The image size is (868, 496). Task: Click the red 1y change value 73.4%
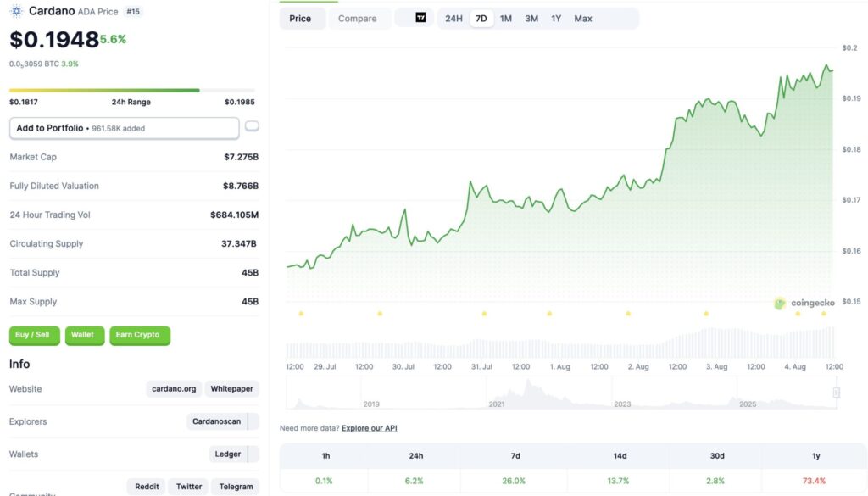[814, 481]
